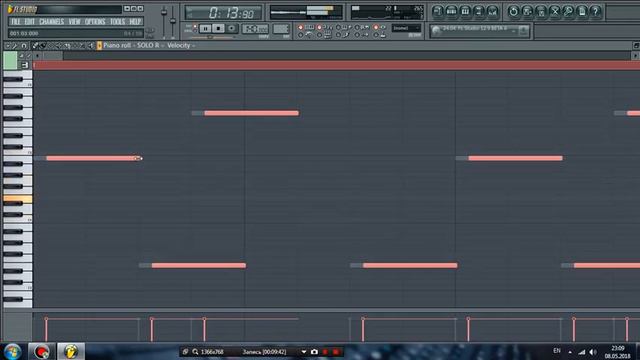Click the pattern number display

pyautogui.click(x=281, y=29)
